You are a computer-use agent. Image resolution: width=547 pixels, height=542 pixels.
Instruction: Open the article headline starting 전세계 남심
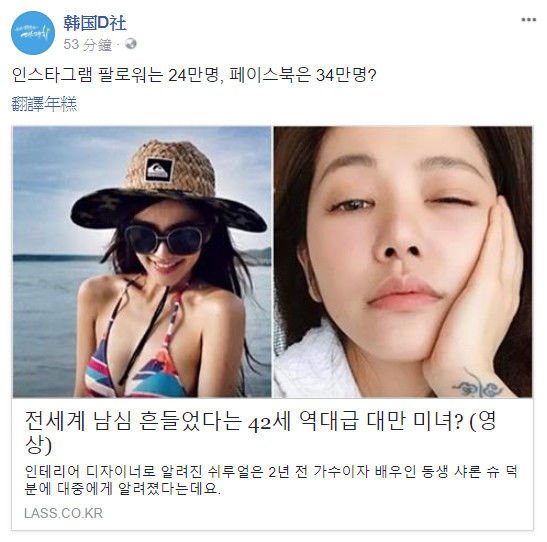[260, 432]
